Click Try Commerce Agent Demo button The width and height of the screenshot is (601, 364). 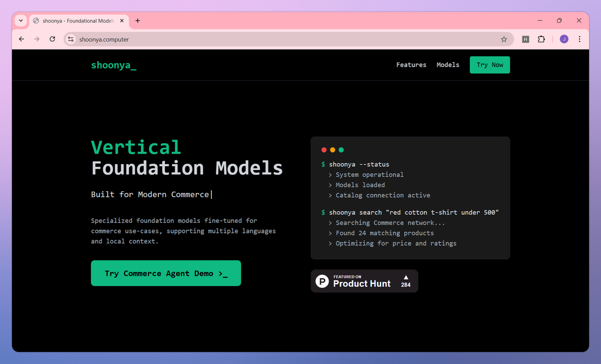(x=166, y=273)
